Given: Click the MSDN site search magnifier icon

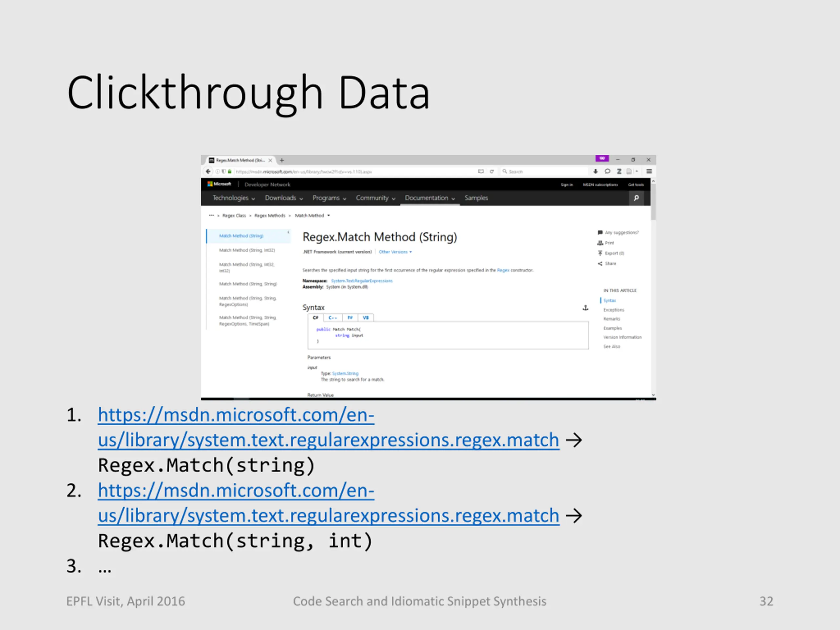Looking at the screenshot, I should tap(637, 198).
